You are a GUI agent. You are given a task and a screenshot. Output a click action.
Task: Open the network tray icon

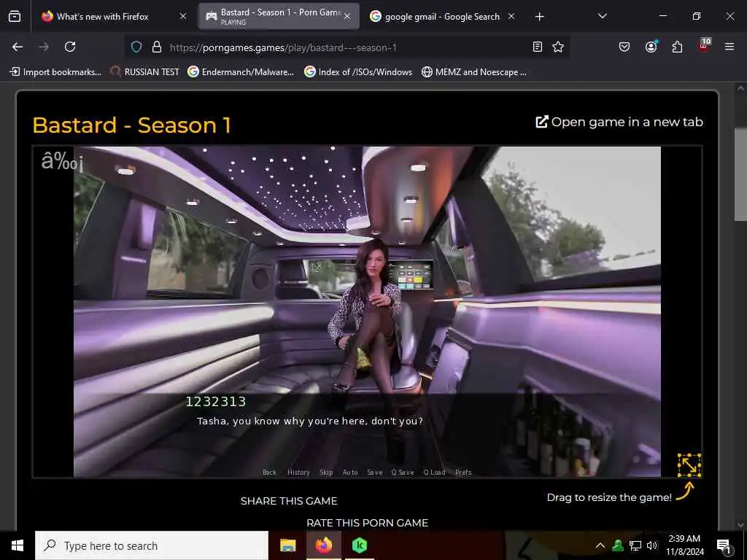point(635,545)
